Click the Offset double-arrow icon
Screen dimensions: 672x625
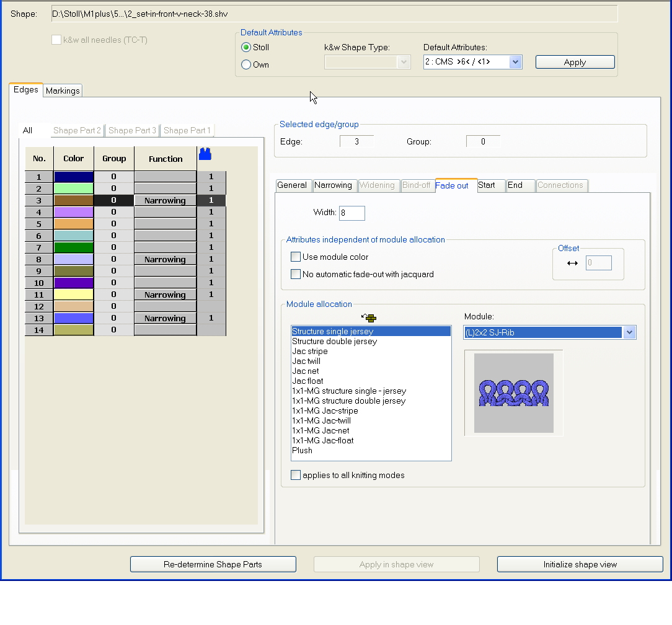coord(572,263)
